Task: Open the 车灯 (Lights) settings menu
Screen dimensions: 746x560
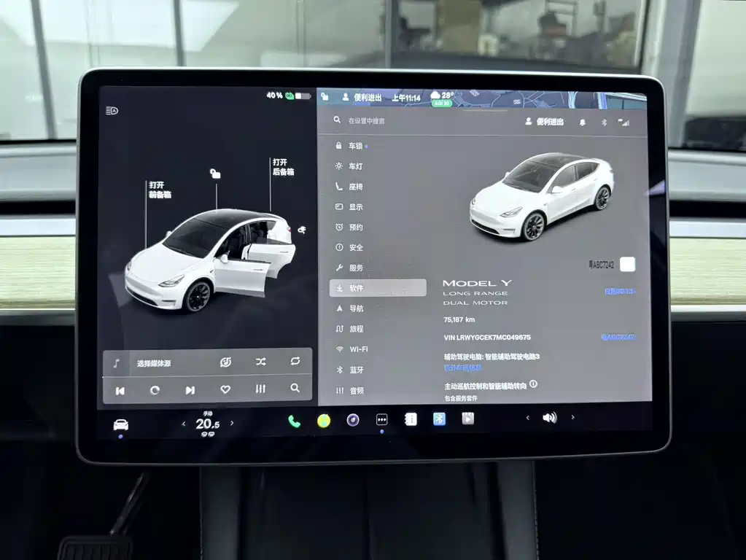Action: (351, 166)
